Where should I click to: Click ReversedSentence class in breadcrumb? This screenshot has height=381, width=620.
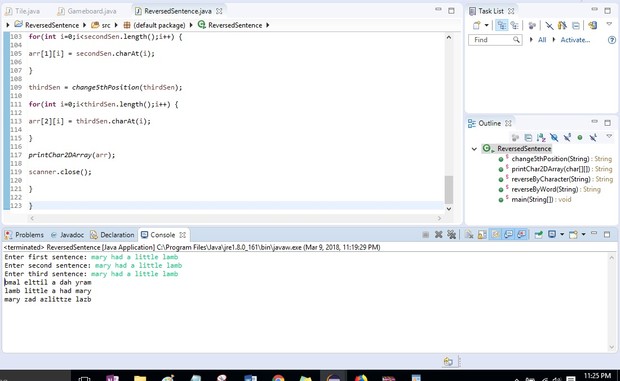pos(235,25)
